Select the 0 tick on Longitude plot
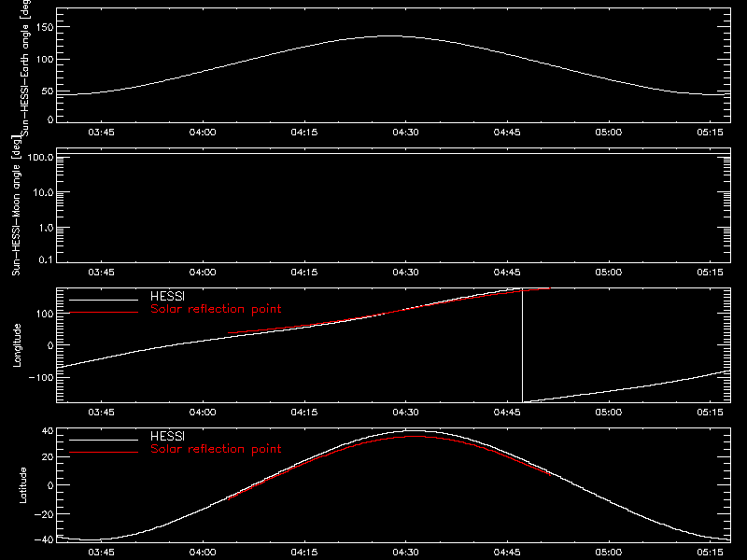This screenshot has width=747, height=560. click(x=51, y=345)
